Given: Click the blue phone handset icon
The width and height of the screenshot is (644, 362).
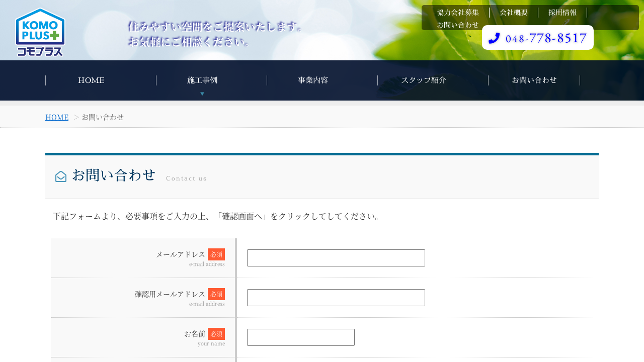Looking at the screenshot, I should (494, 38).
